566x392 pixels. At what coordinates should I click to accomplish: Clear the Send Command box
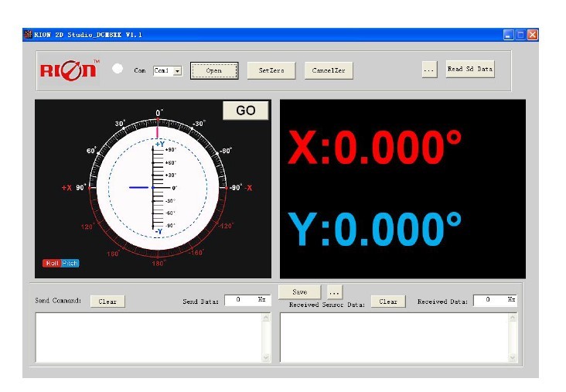click(107, 302)
